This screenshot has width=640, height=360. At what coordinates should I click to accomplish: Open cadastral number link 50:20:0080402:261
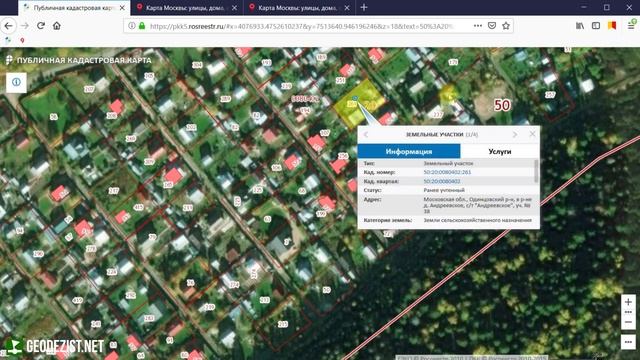(x=447, y=172)
